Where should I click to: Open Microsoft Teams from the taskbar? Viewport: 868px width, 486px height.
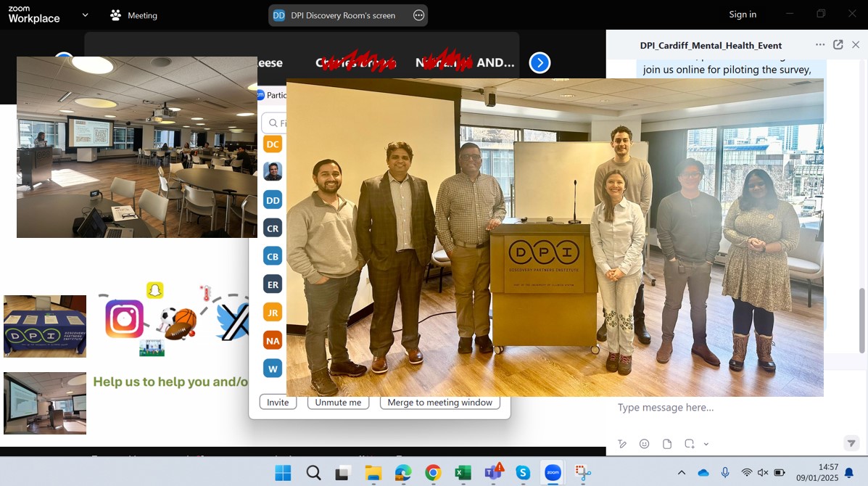click(492, 473)
